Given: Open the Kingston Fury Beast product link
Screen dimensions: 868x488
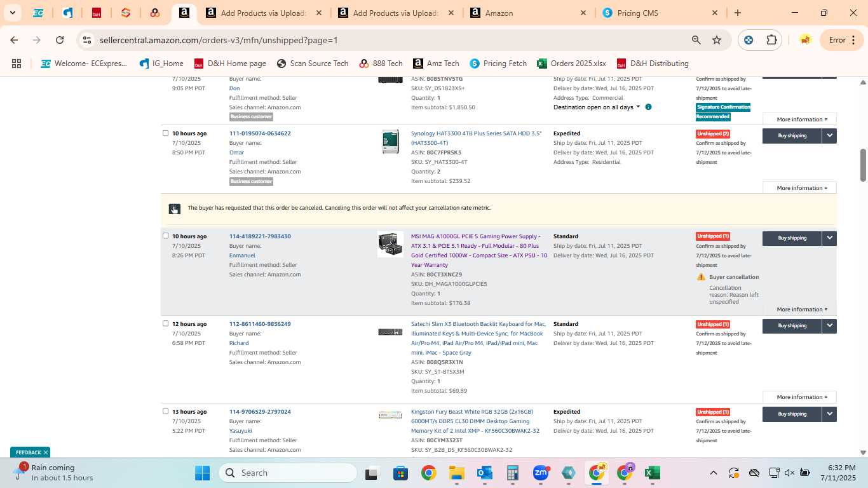Looking at the screenshot, I should 475,421.
